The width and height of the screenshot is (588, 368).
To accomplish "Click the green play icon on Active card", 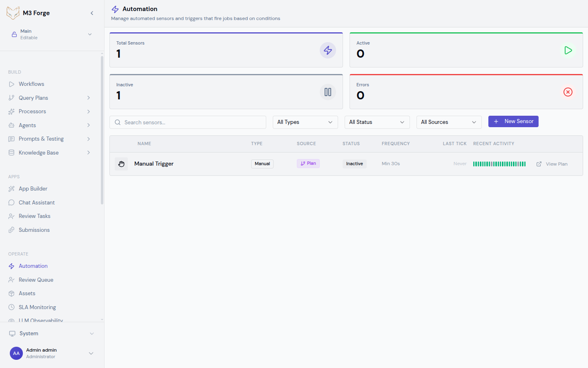I will point(568,50).
